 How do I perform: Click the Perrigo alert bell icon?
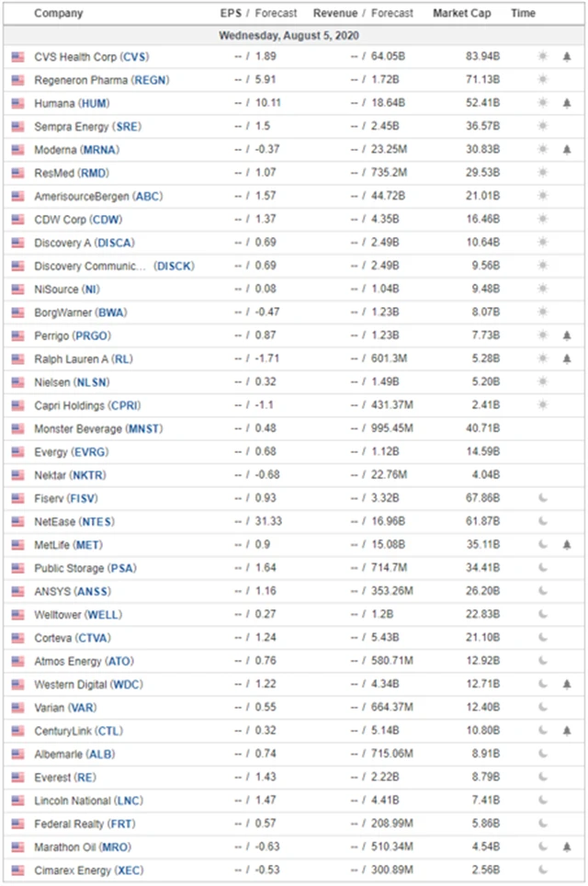click(567, 335)
